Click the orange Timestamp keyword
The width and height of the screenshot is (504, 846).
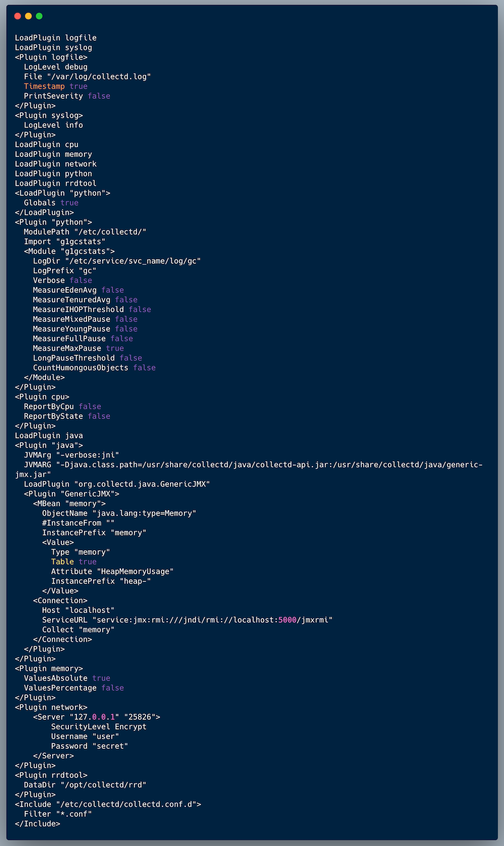pyautogui.click(x=44, y=87)
